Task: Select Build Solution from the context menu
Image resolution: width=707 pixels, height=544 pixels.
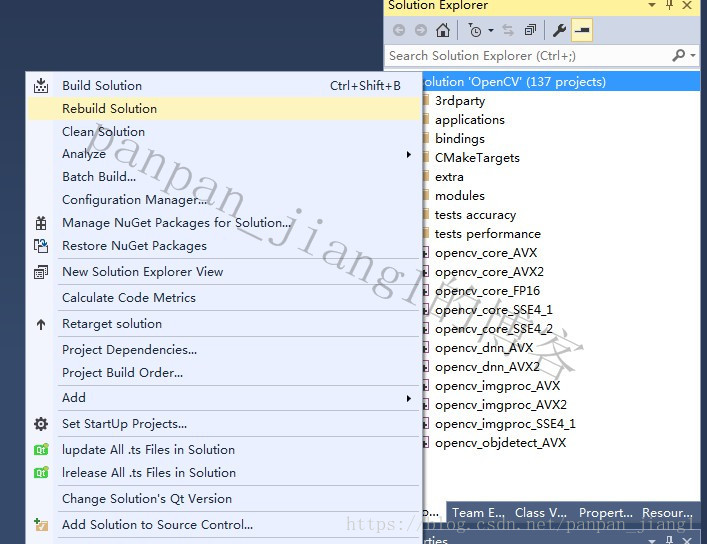Action: (224, 86)
